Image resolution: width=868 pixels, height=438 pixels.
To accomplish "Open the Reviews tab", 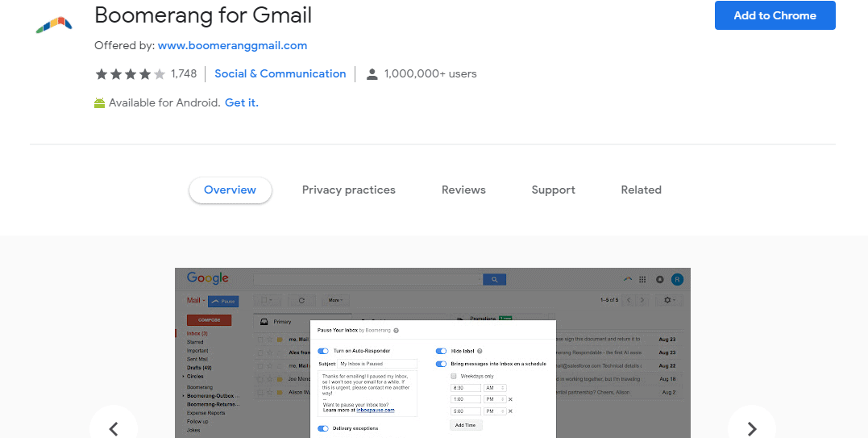I will pos(463,190).
